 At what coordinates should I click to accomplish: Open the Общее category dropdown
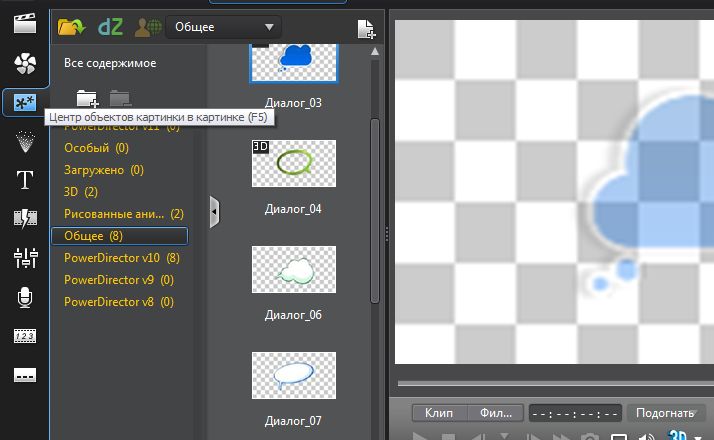point(223,27)
